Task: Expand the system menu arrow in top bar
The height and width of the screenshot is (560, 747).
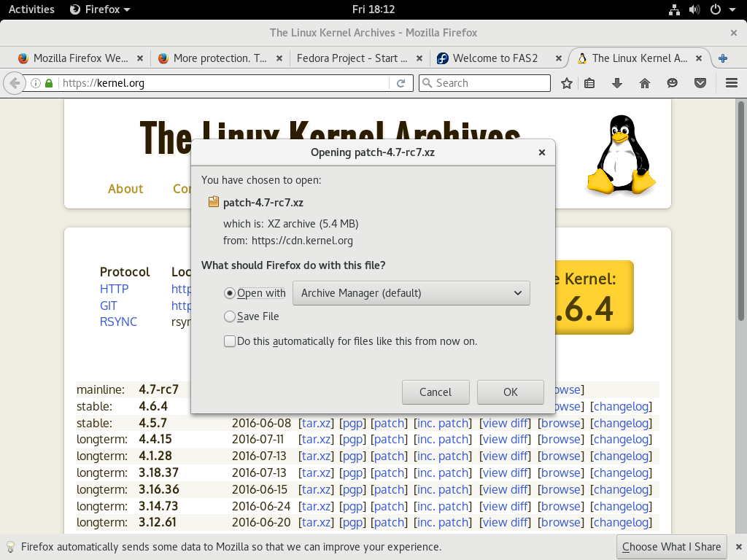Action: (732, 9)
